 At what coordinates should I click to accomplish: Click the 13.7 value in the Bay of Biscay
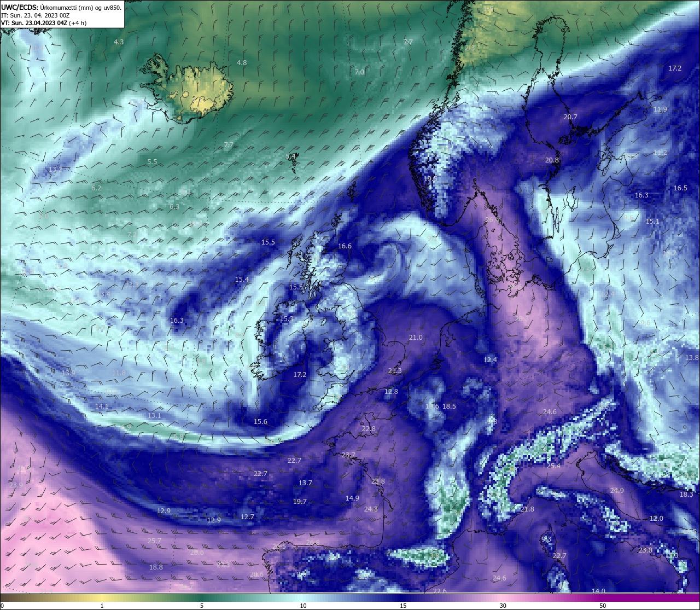point(305,483)
